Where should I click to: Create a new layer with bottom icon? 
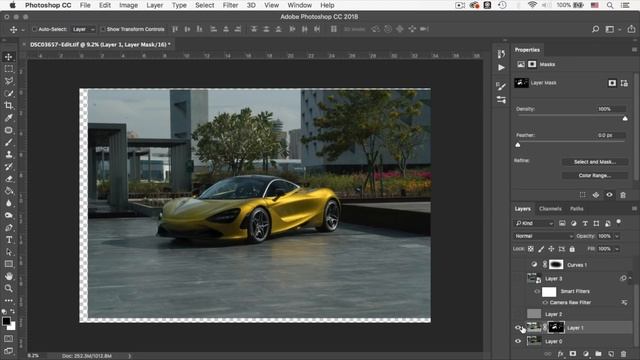(x=611, y=354)
